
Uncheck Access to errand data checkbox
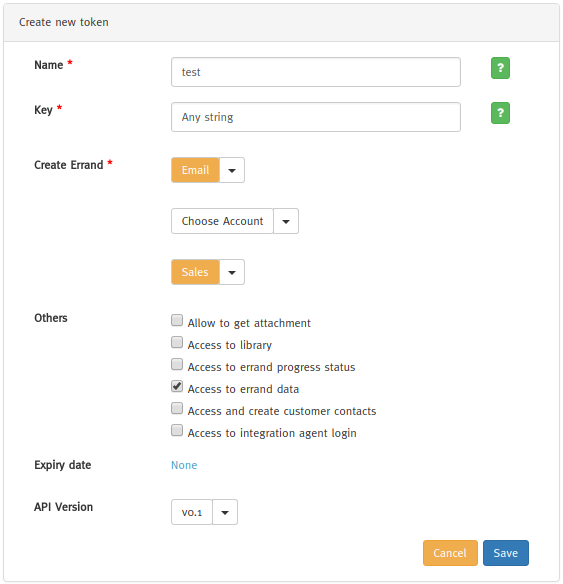177,386
